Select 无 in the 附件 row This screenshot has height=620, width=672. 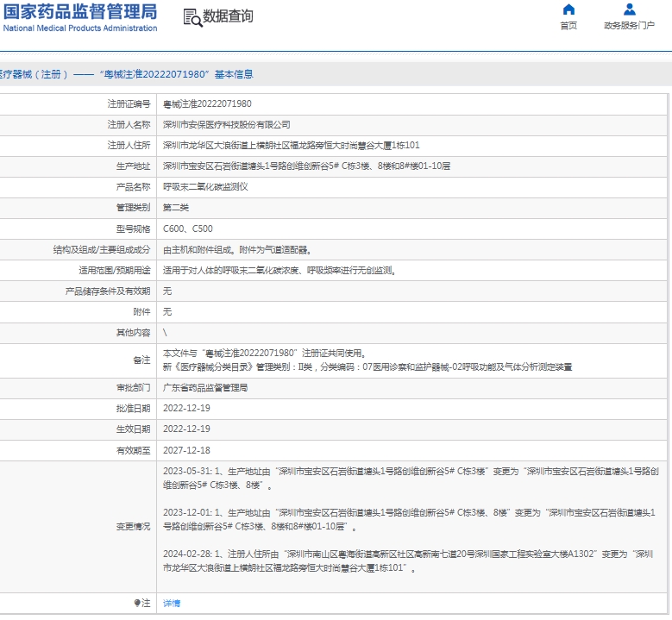(167, 312)
